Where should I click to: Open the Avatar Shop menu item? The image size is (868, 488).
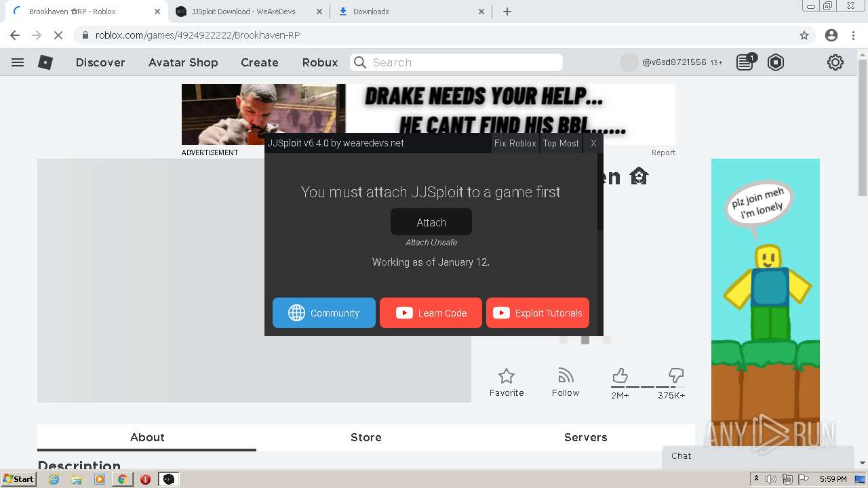tap(183, 62)
